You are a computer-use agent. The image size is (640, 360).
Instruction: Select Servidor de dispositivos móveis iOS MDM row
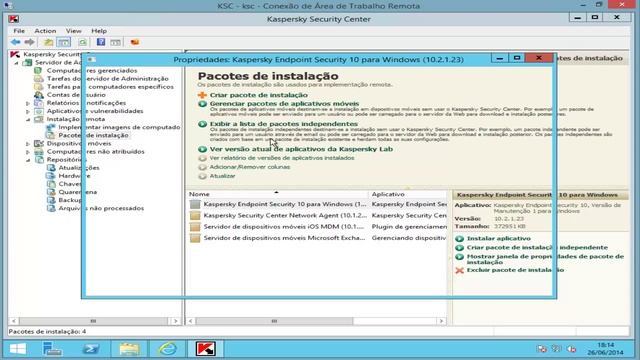coord(318,227)
